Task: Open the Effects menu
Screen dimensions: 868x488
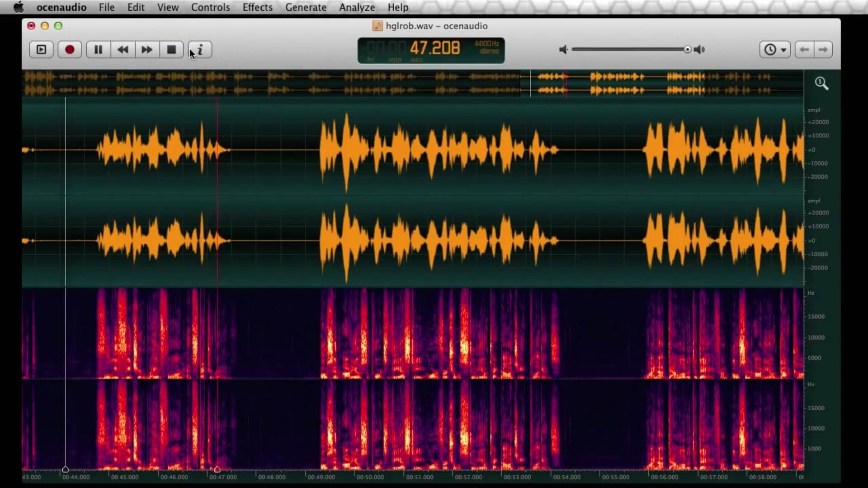Action: click(x=258, y=7)
